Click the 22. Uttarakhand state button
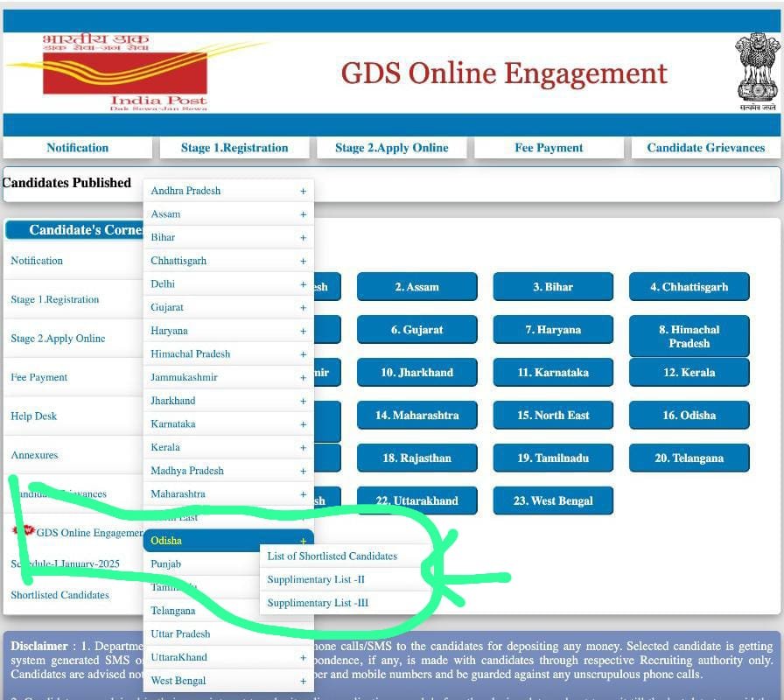 tap(417, 500)
